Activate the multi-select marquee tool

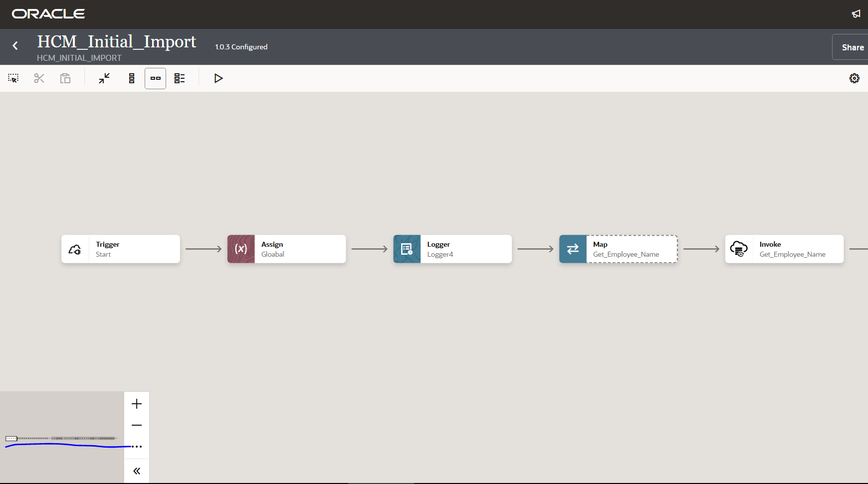(x=13, y=78)
